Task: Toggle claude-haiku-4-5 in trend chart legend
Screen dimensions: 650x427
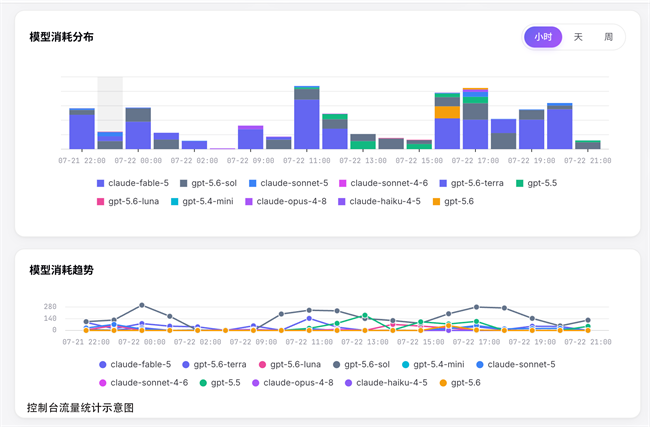Action: click(386, 383)
